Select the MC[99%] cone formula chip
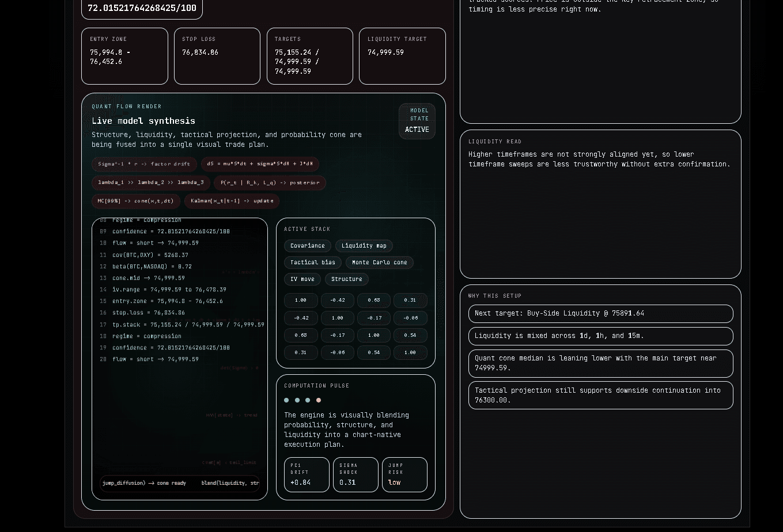Viewport: 783px width, 532px height. point(135,201)
